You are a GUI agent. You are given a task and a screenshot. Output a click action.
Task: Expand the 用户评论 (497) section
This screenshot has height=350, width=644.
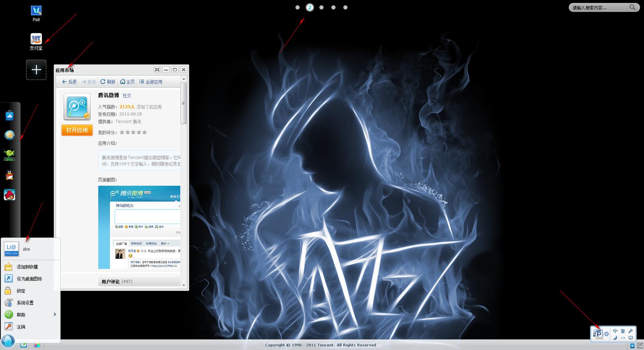[139, 282]
